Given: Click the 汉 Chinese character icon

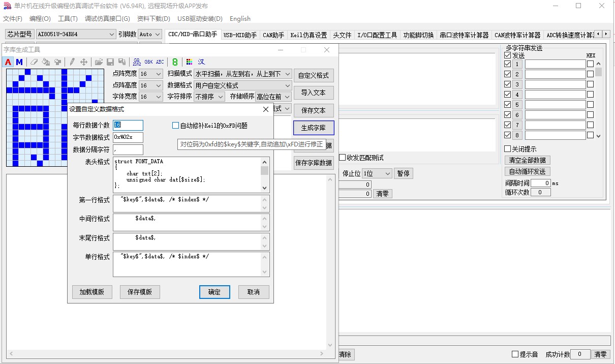Looking at the screenshot, I should point(201,62).
